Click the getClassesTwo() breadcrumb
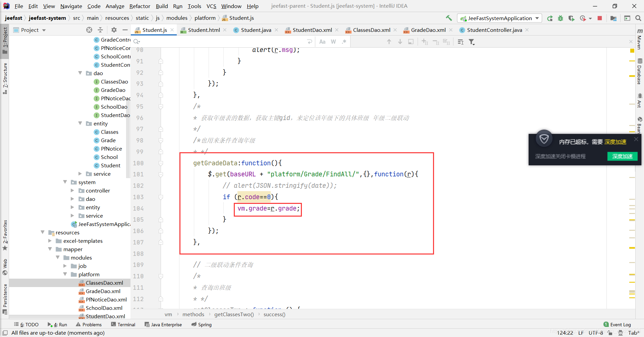Image resolution: width=644 pixels, height=337 pixels. pos(234,315)
